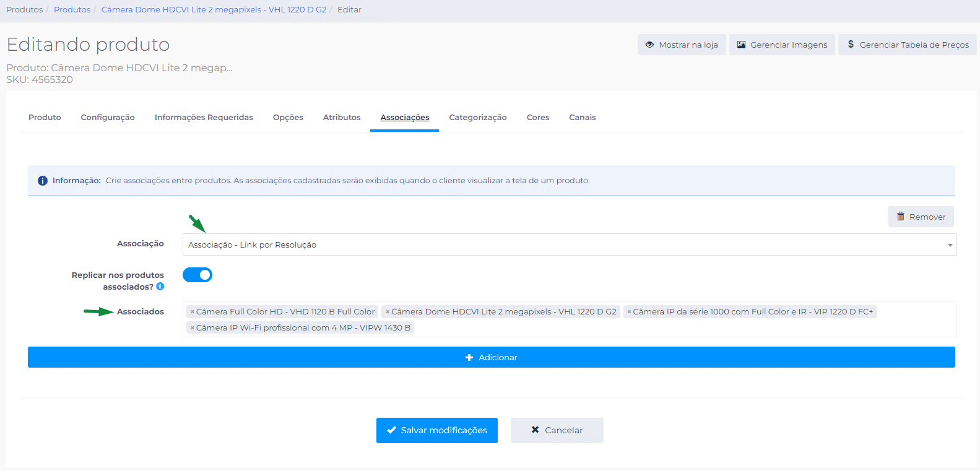Click the 'Mostrar na loja' button

click(682, 45)
